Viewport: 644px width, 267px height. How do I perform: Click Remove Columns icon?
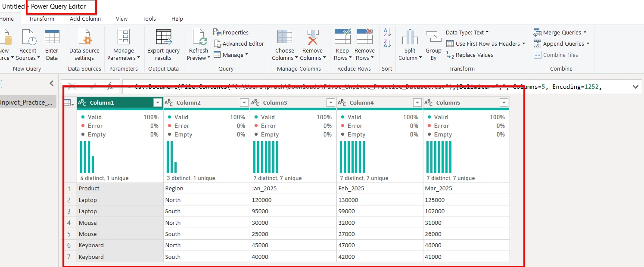pyautogui.click(x=312, y=37)
